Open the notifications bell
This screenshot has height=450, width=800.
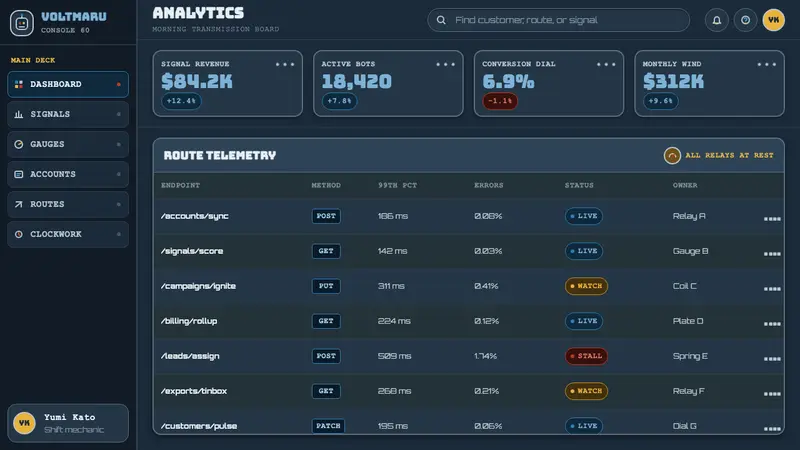point(716,20)
